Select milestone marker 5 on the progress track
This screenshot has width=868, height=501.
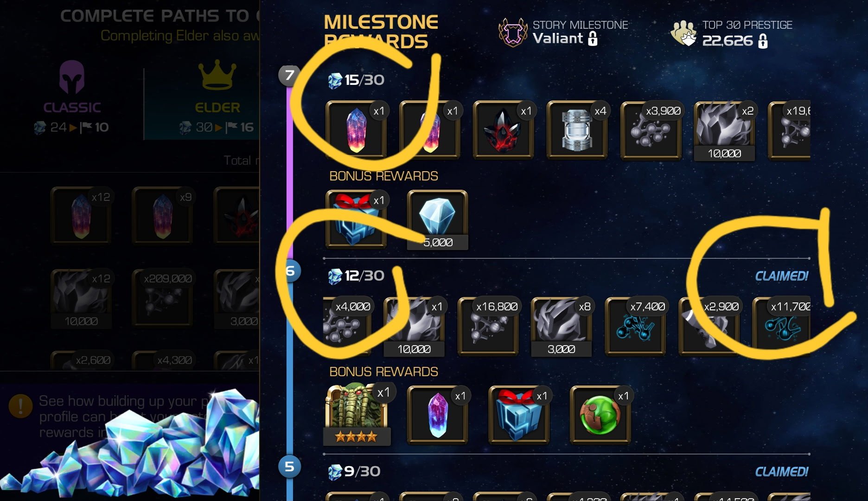[289, 466]
